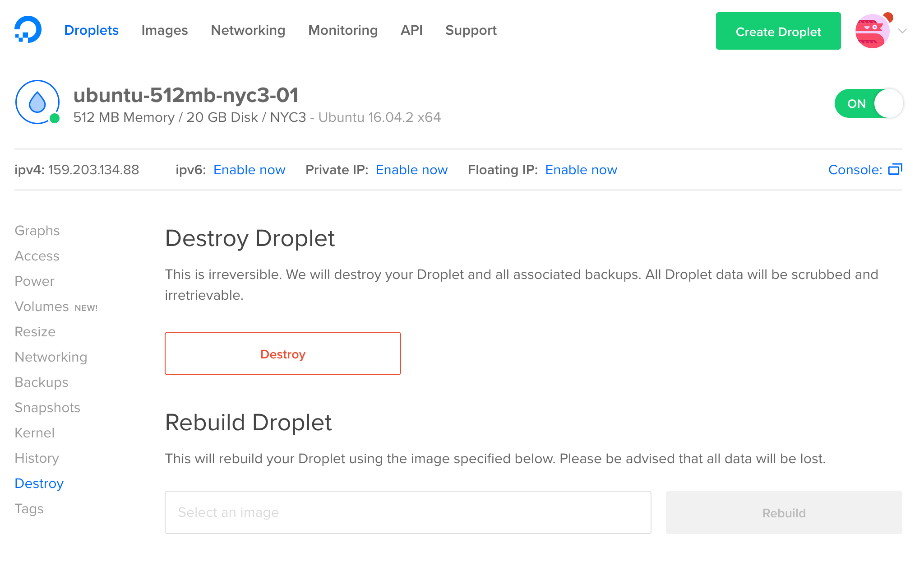The image size is (924, 567).
Task: Click the DigitalOcean logo icon
Action: [x=28, y=30]
